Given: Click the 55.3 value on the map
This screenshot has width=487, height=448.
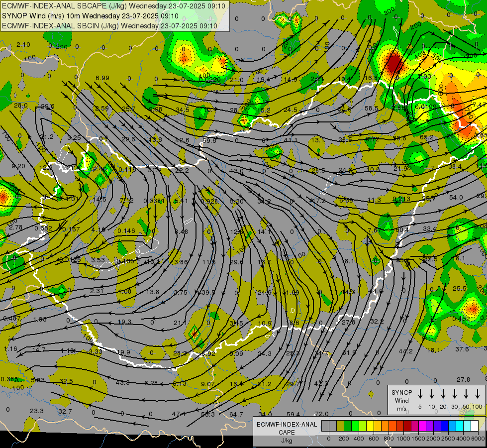Looking at the screenshot, I should click(x=208, y=414).
